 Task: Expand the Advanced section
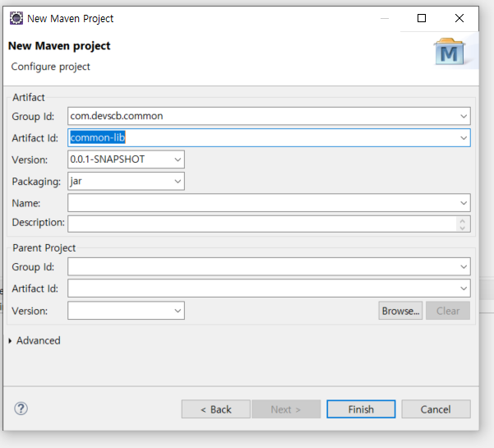[x=10, y=340]
